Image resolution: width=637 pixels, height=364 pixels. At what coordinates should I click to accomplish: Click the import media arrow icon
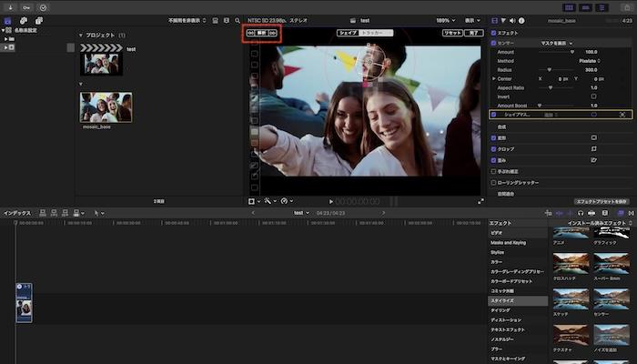pos(11,6)
